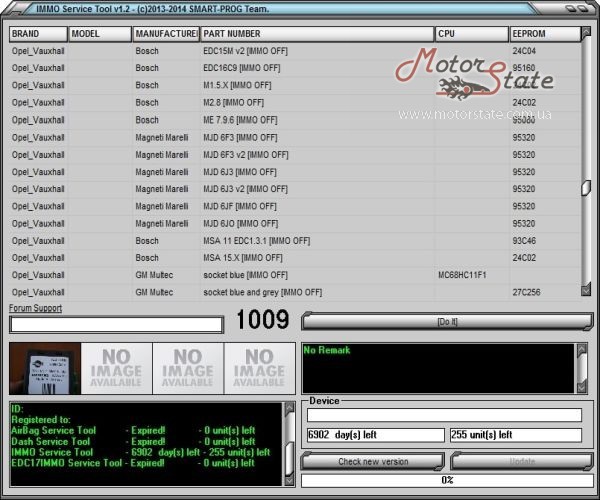Open the first ECU photo thumbnail

tap(45, 368)
